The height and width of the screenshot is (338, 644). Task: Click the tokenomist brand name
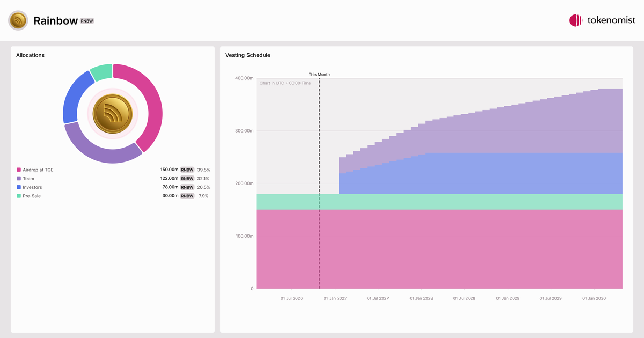click(x=611, y=20)
